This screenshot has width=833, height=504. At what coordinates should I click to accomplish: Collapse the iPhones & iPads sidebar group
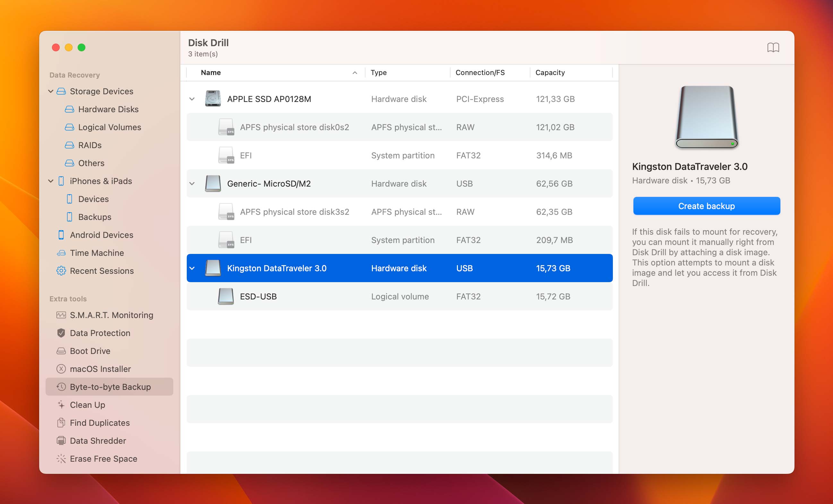coord(51,181)
